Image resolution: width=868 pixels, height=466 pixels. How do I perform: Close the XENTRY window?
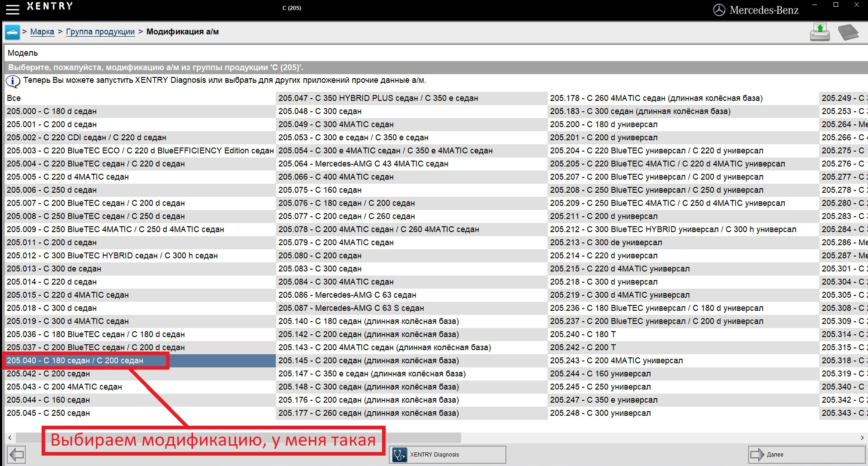click(x=857, y=5)
